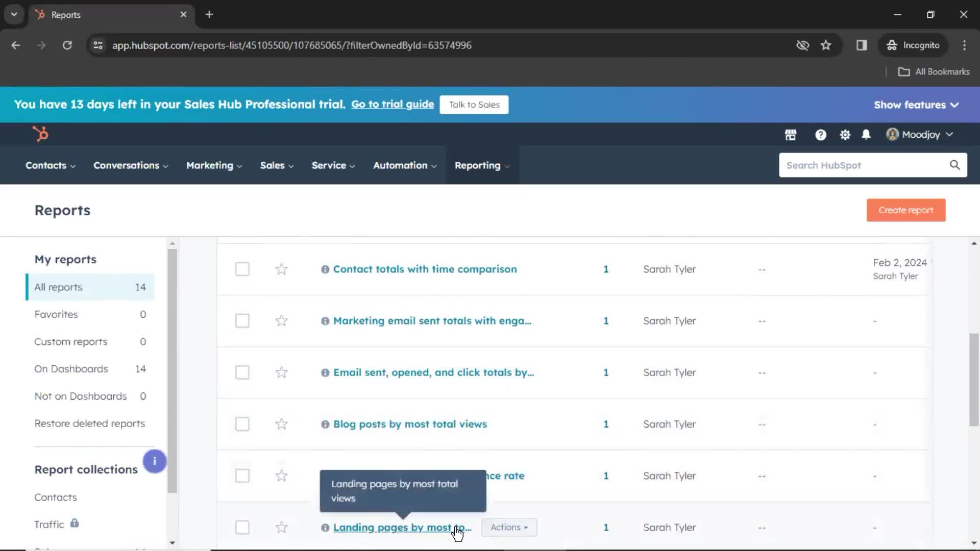The image size is (980, 551).
Task: Click the purple info bubble near Report collections
Action: (154, 461)
